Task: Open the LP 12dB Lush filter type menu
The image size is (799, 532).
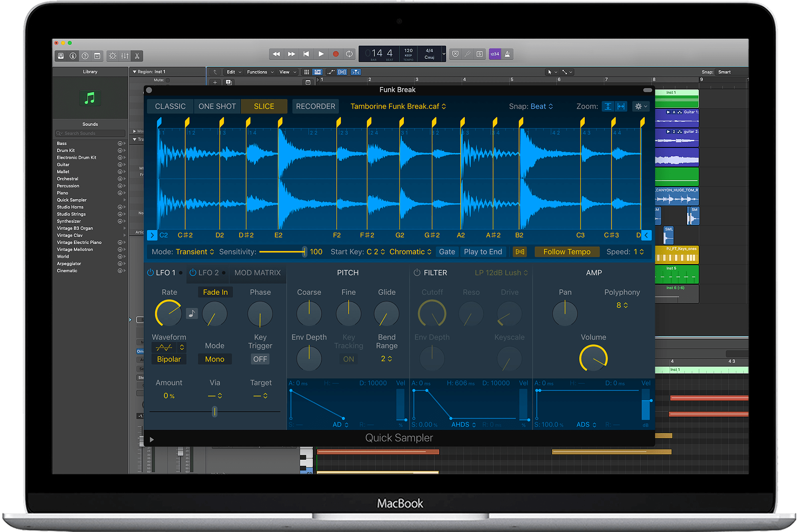Action: point(501,272)
